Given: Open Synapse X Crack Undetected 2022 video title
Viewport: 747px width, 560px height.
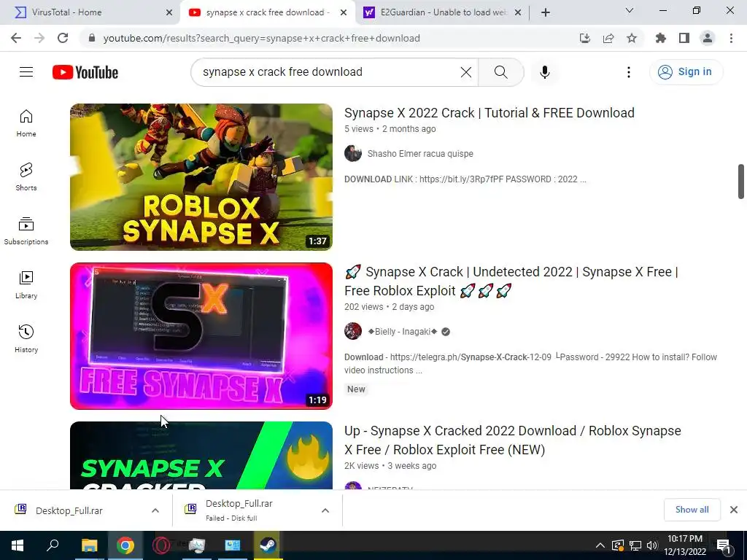Looking at the screenshot, I should click(x=511, y=281).
